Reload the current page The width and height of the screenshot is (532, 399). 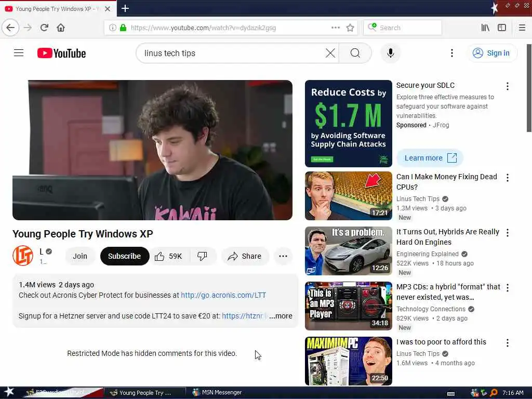44,28
